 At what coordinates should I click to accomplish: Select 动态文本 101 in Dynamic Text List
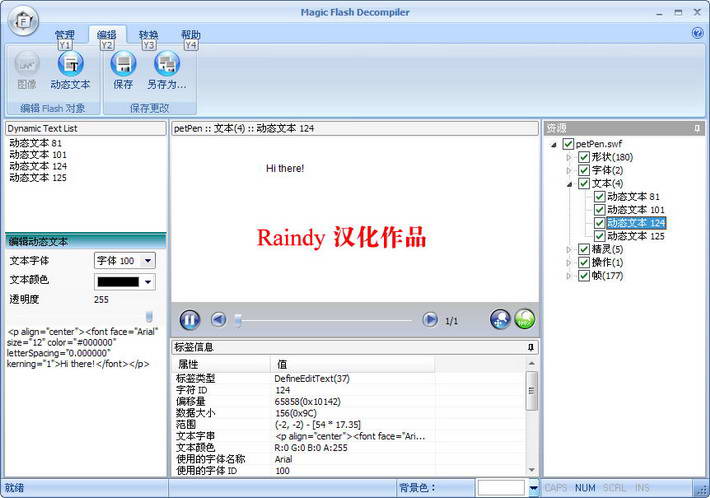pyautogui.click(x=38, y=155)
